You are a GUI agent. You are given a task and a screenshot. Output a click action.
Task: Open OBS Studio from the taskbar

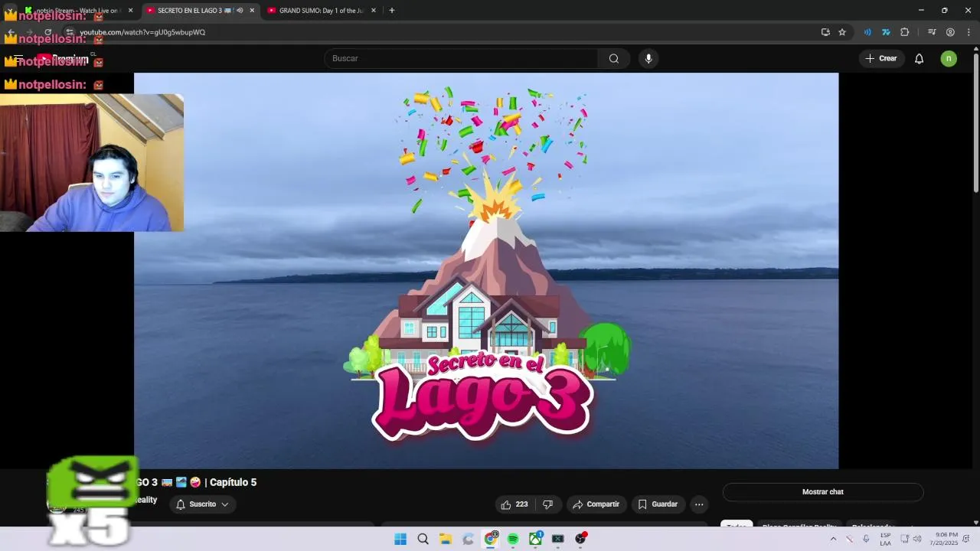[580, 539]
